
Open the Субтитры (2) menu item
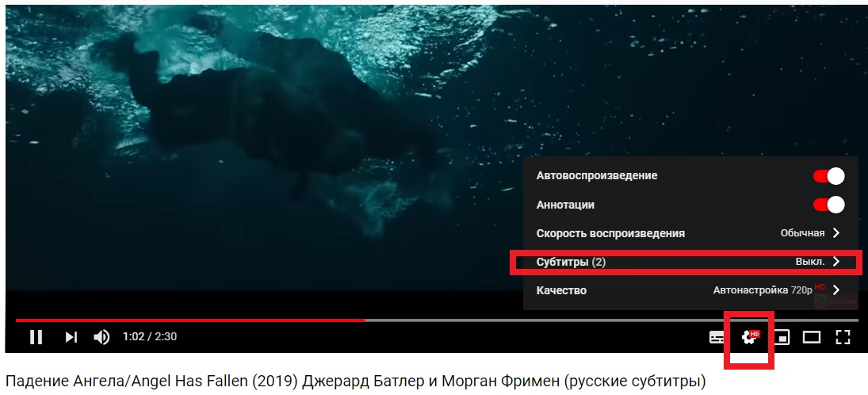click(x=686, y=262)
